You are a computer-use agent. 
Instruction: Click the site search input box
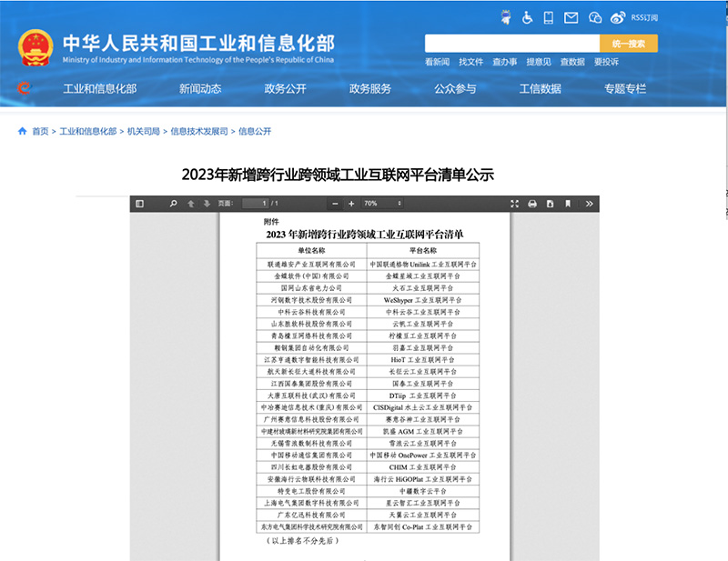[x=512, y=43]
